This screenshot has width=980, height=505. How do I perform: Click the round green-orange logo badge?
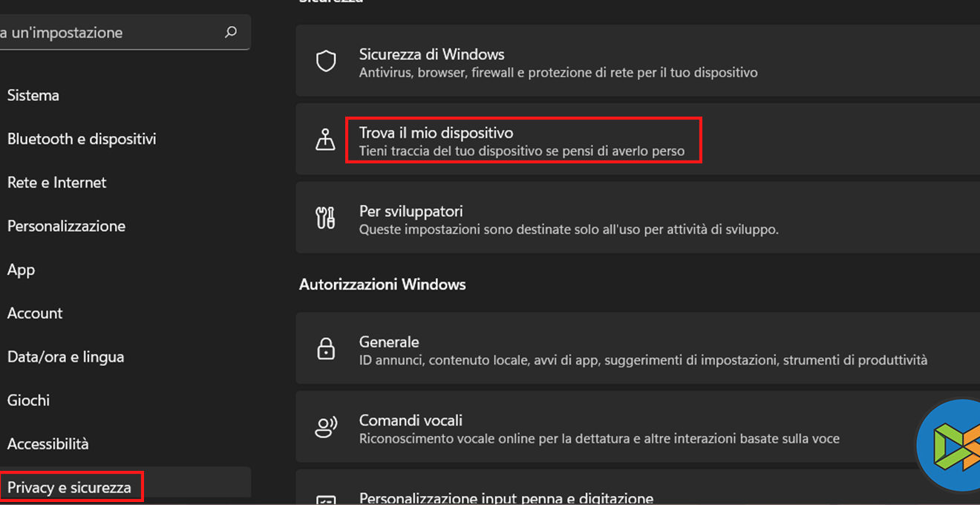click(950, 446)
